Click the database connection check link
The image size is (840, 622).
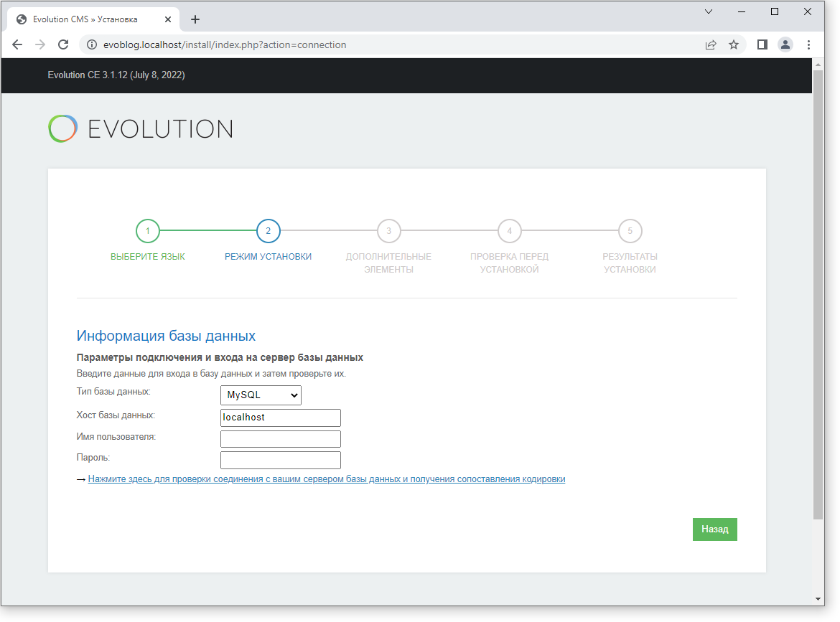click(327, 479)
